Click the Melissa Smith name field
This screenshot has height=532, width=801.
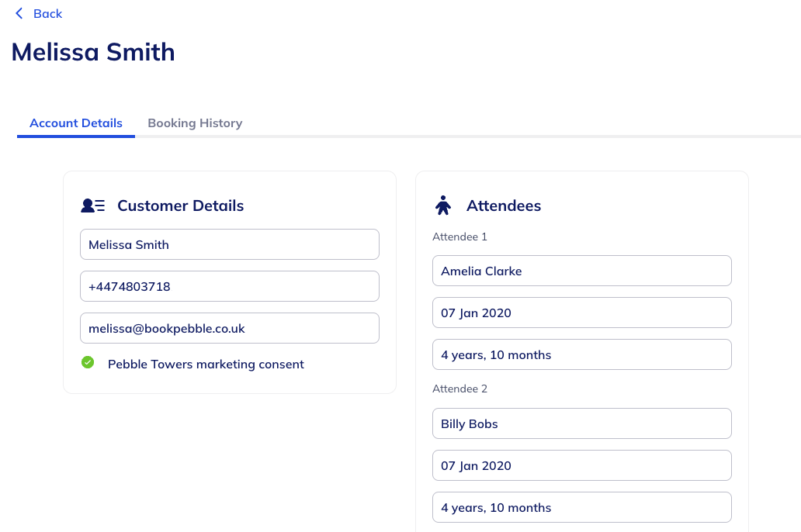(230, 244)
